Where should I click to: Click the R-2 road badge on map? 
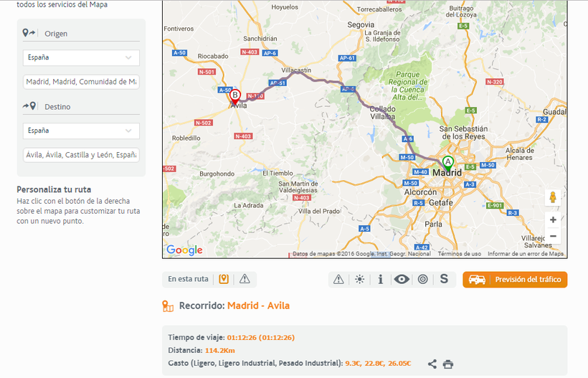[542, 120]
